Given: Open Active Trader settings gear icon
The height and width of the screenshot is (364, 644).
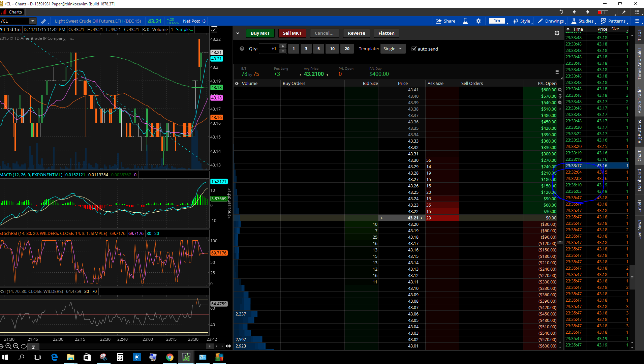Looking at the screenshot, I should tap(557, 33).
